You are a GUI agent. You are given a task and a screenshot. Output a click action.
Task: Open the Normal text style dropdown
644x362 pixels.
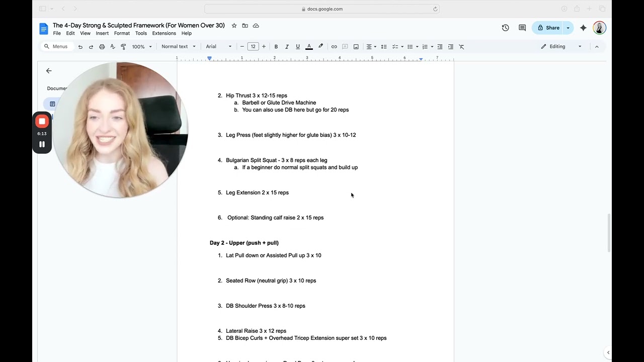pyautogui.click(x=179, y=47)
